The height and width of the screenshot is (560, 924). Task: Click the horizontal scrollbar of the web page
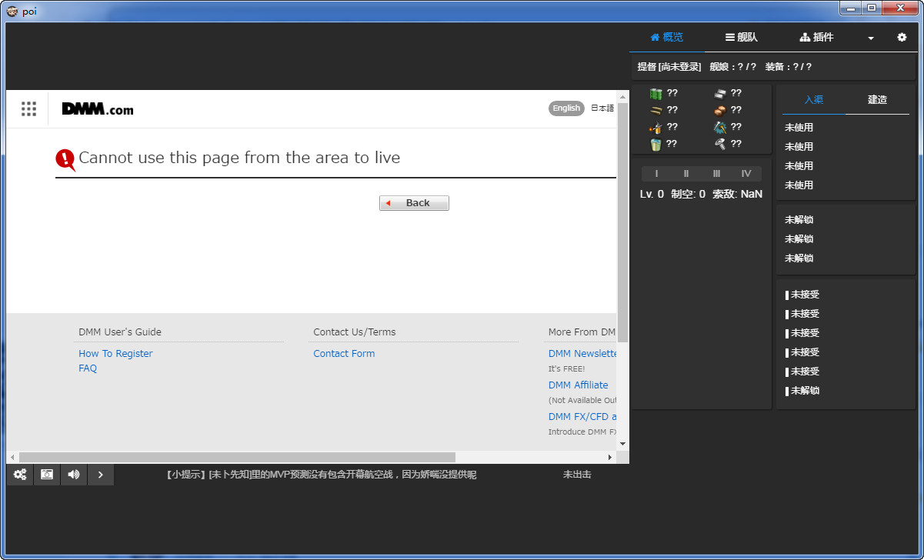pos(237,457)
